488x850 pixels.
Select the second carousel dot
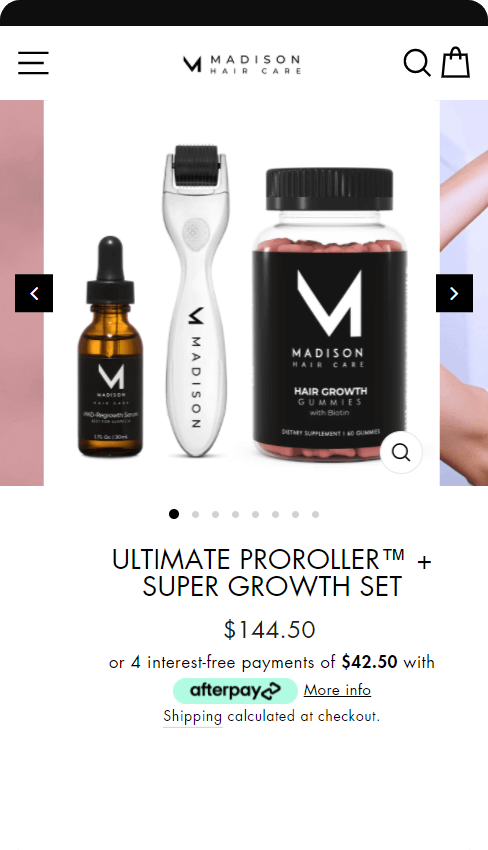click(195, 514)
